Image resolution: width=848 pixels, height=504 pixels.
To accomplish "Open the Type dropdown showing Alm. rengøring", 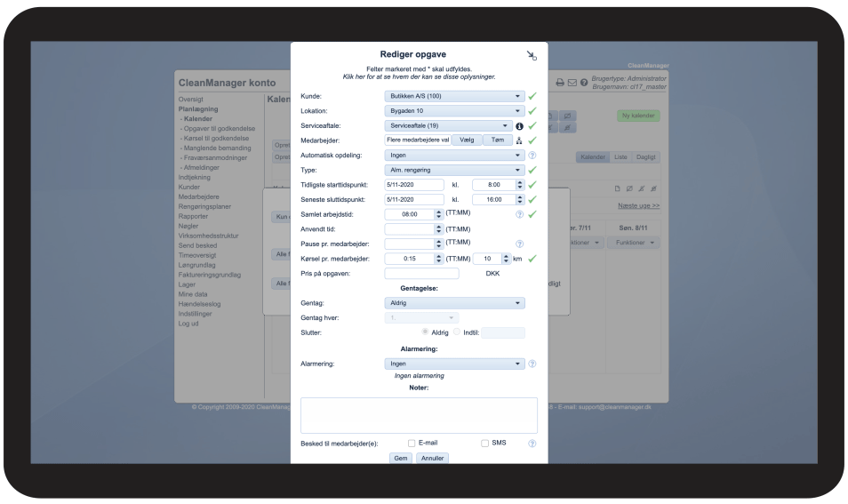I will pos(454,171).
